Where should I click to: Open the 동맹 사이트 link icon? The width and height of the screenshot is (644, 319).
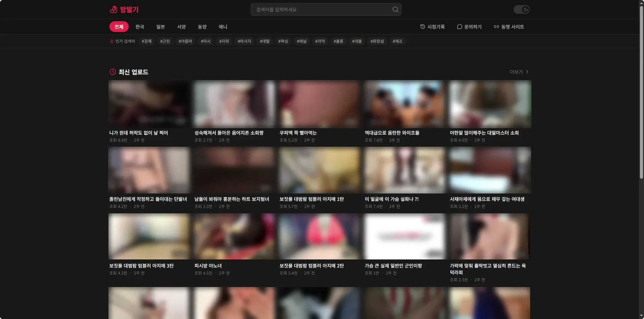click(496, 27)
